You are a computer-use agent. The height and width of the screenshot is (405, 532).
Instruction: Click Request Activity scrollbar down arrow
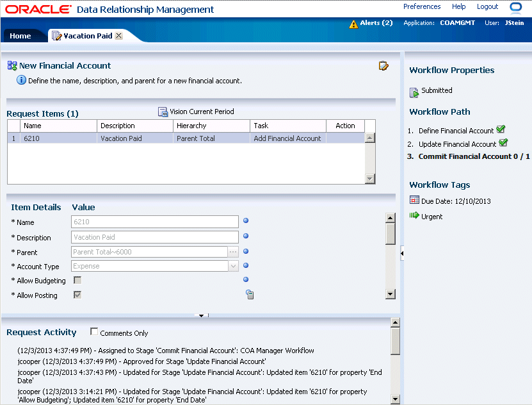point(395,399)
